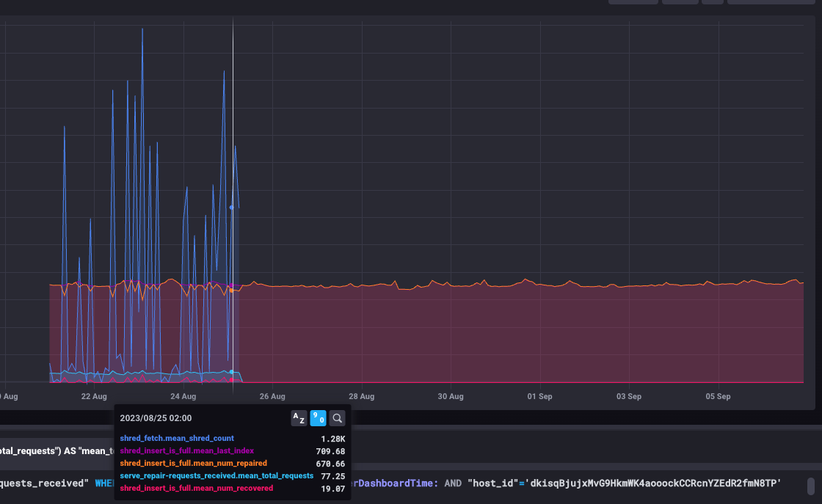
Task: Hide the shred_insert_is_full.mean_last_index series
Action: tap(187, 451)
